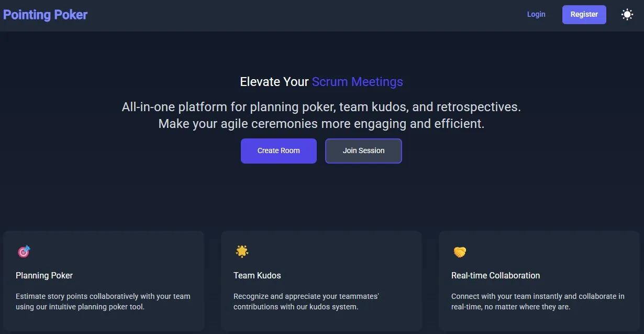Viewport: 644px width, 334px height.
Task: Click the Real-time Collaboration description text
Action: click(x=538, y=301)
